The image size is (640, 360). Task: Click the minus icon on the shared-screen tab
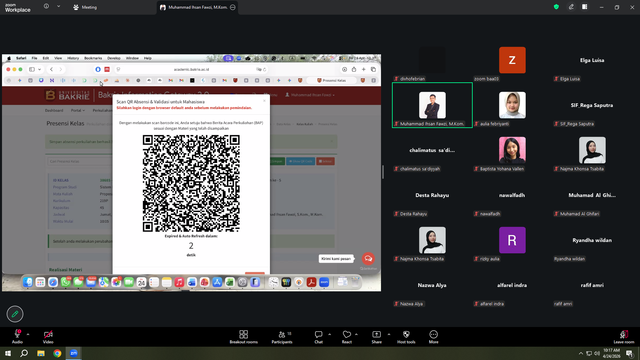pyautogui.click(x=233, y=7)
